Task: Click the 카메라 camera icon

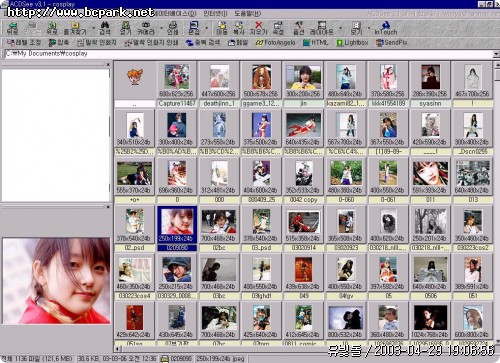Action: (x=146, y=28)
